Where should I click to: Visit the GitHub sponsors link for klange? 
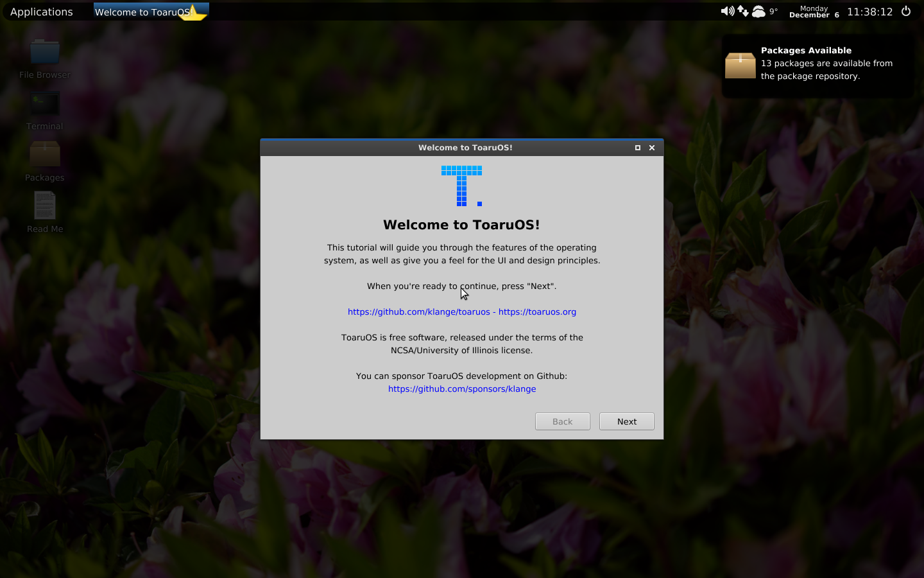(x=461, y=389)
